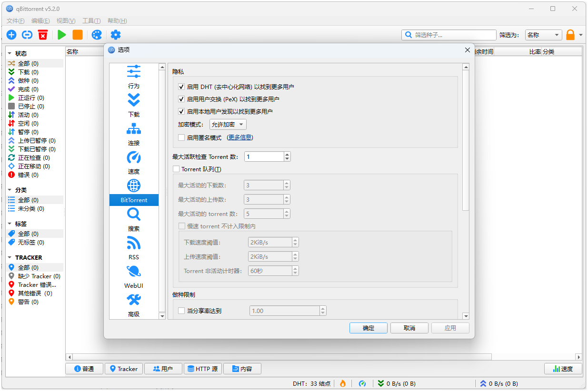Toggle 启用 DHT checkbox

tap(181, 87)
